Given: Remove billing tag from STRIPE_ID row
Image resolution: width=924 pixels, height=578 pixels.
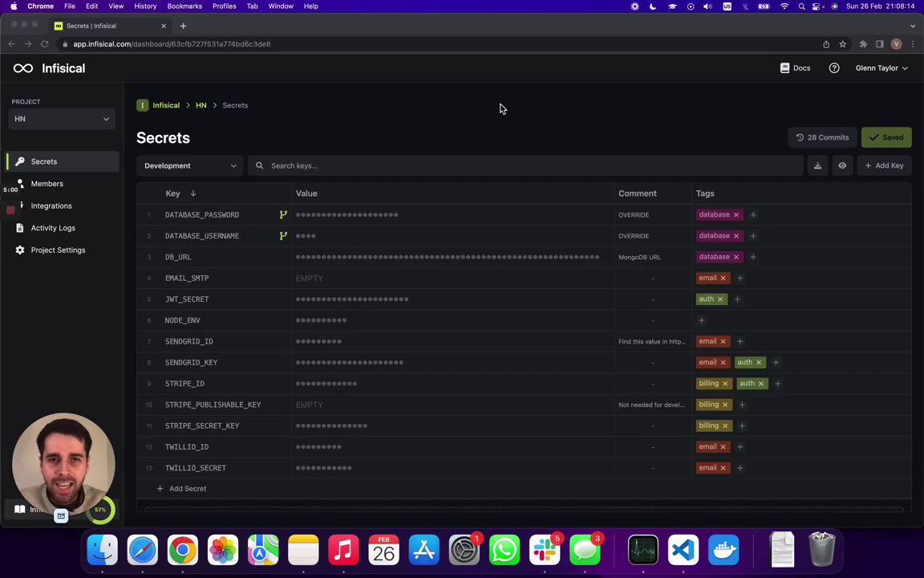Looking at the screenshot, I should pos(725,384).
